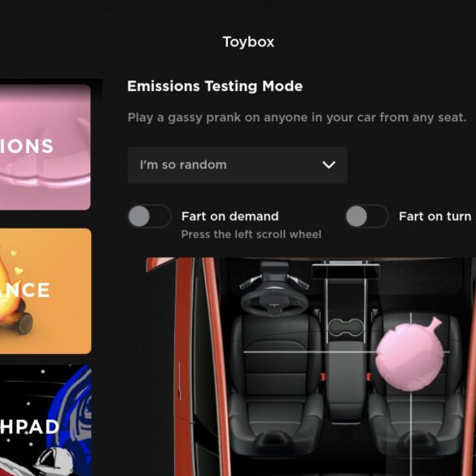Click the Fart on turn label text

pyautogui.click(x=437, y=216)
